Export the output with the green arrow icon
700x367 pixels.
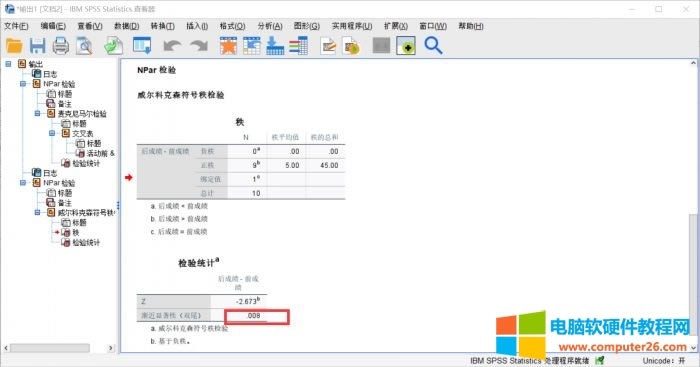[113, 46]
